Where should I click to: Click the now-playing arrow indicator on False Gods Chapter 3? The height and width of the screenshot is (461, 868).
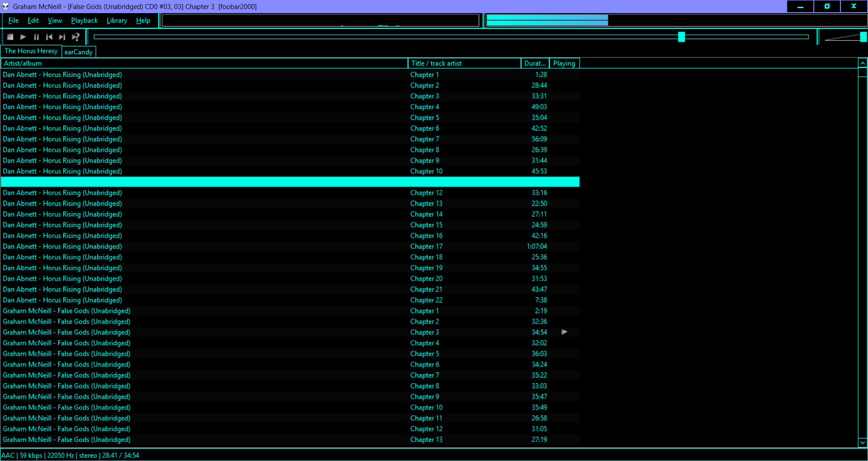pos(564,332)
